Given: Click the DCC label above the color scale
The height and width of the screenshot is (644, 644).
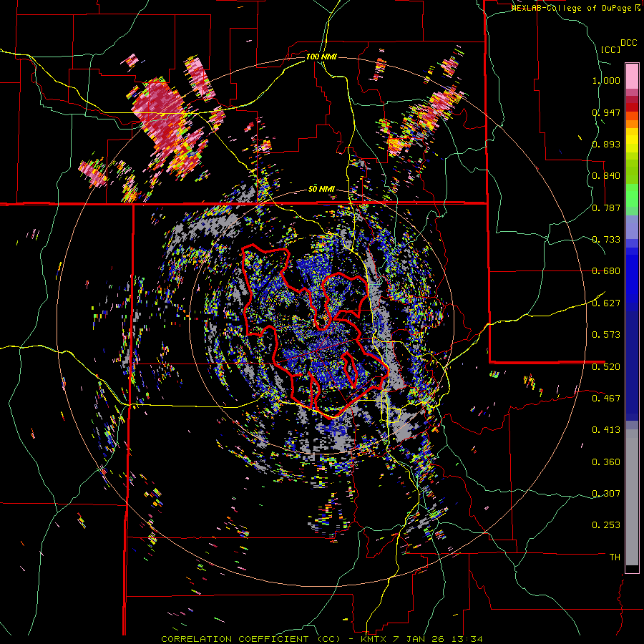Looking at the screenshot, I should 628,43.
